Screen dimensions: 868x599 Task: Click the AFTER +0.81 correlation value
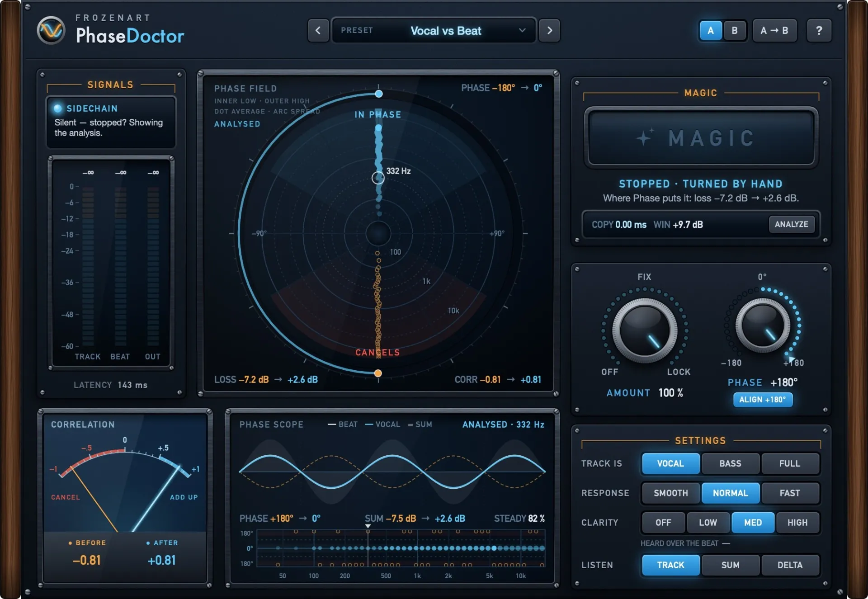coord(162,561)
